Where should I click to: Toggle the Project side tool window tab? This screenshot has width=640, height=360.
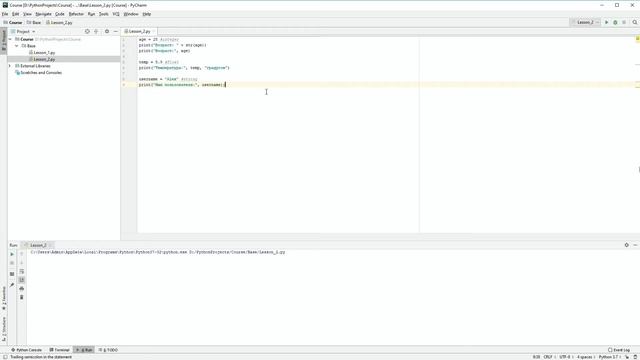pyautogui.click(x=4, y=40)
